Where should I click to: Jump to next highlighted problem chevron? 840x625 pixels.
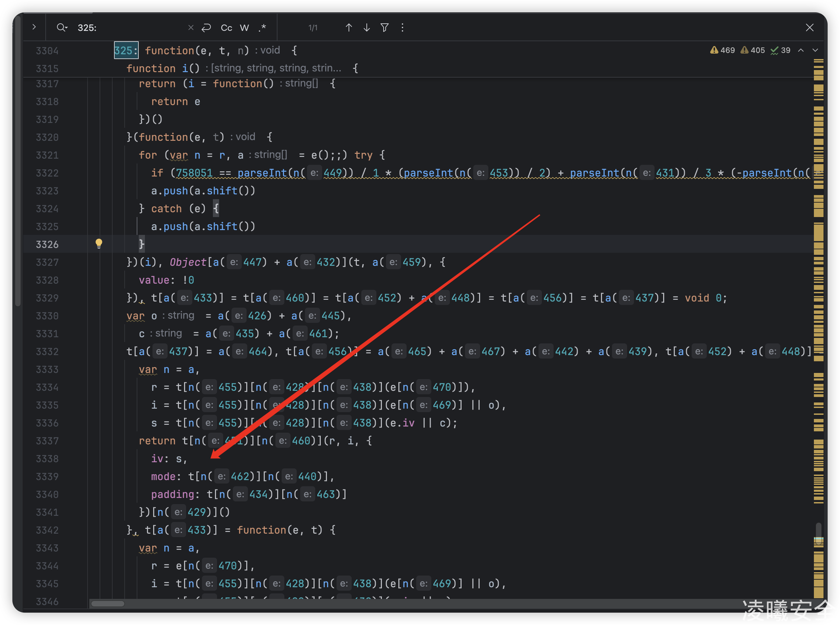pos(815,50)
